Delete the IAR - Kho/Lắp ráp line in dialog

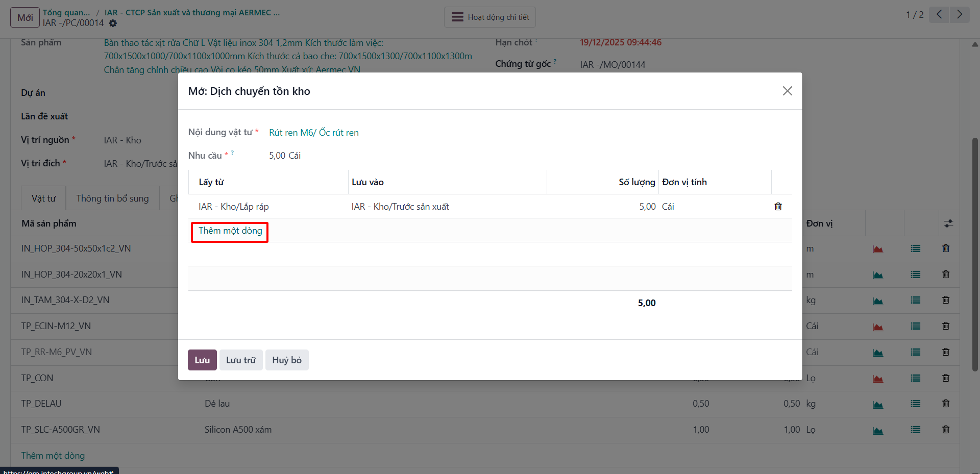(778, 207)
